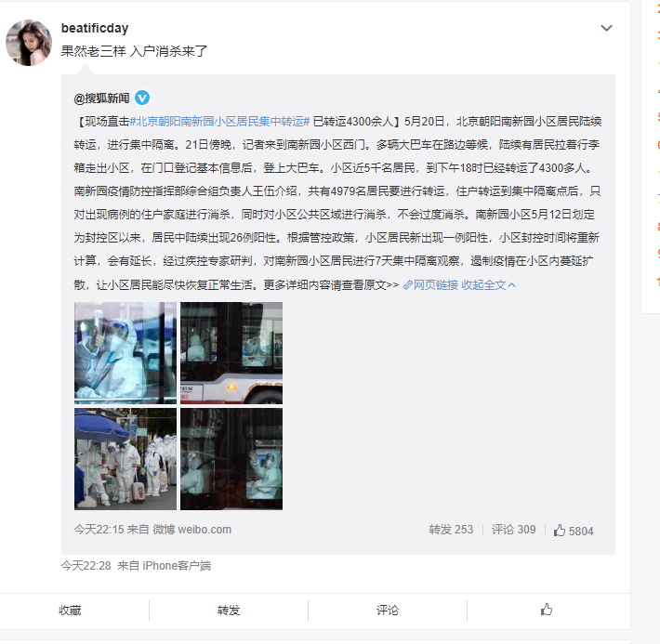
Task: Open thumbnail of worker giving thumbs up
Action: tap(125, 353)
